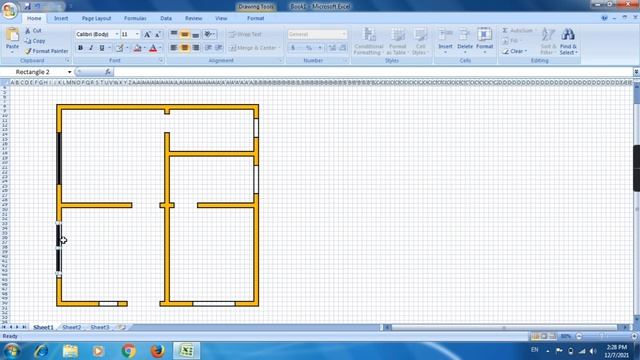The image size is (640, 360).
Task: Switch to Sheet3 tab
Action: pyautogui.click(x=100, y=327)
